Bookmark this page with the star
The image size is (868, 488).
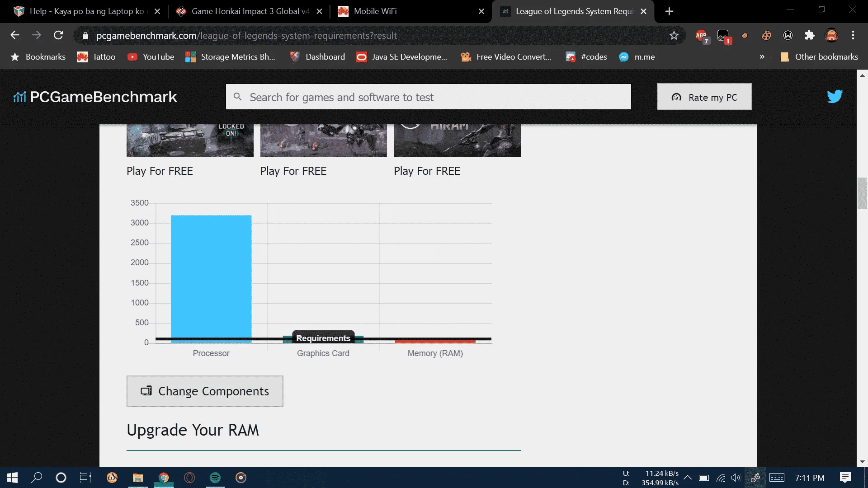click(674, 35)
